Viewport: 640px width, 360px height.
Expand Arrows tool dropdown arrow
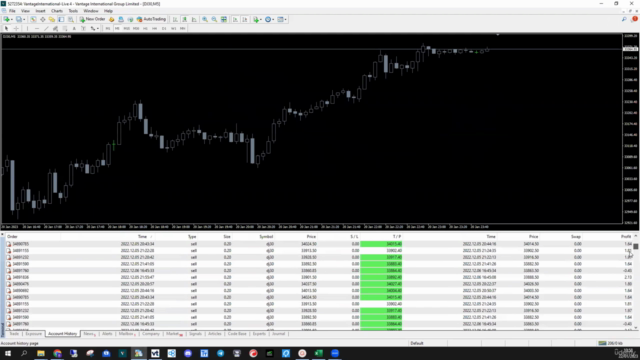coord(98,28)
